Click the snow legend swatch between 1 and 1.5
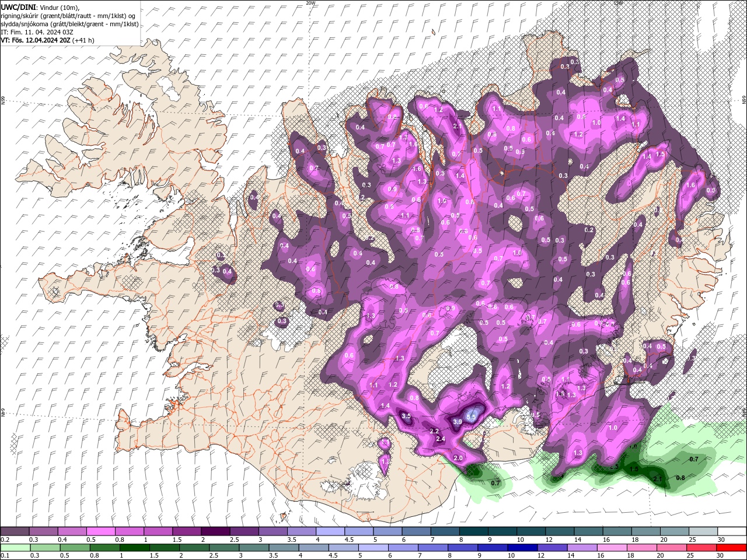The height and width of the screenshot is (560, 747). coord(158,531)
